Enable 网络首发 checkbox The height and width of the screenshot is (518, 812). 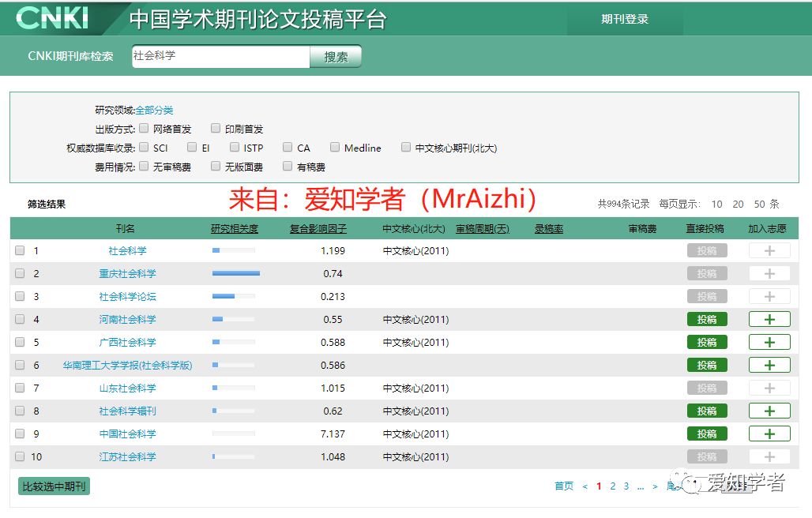pos(144,128)
